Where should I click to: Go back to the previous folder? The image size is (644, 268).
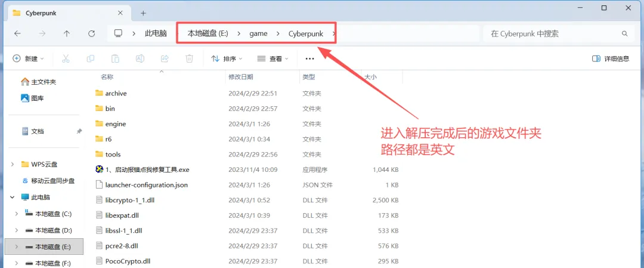tap(17, 33)
